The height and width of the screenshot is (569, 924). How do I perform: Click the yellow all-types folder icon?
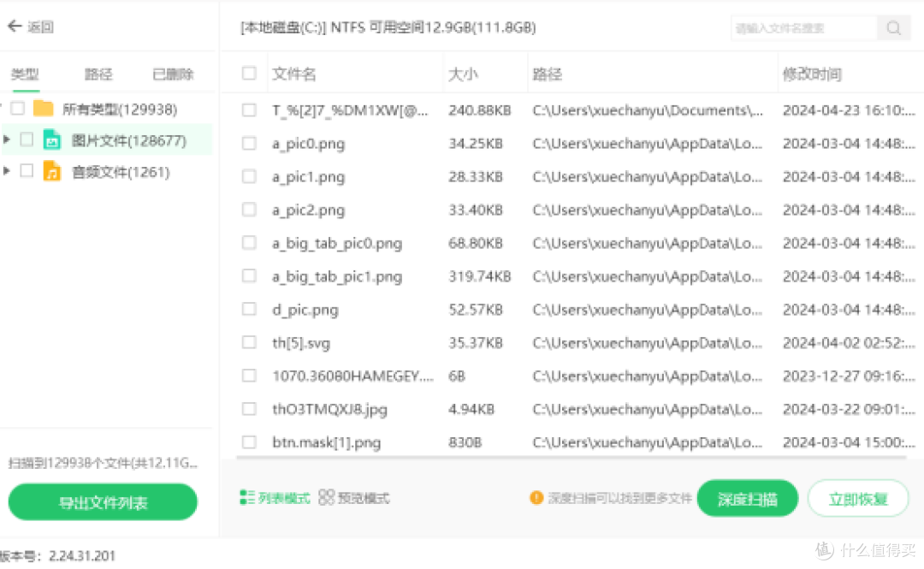tap(43, 109)
